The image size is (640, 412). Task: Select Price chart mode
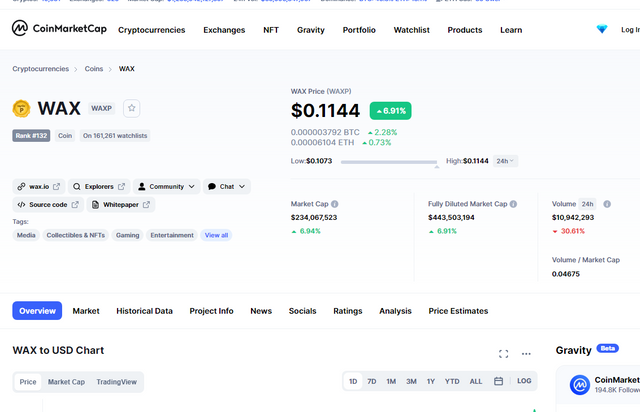28,382
